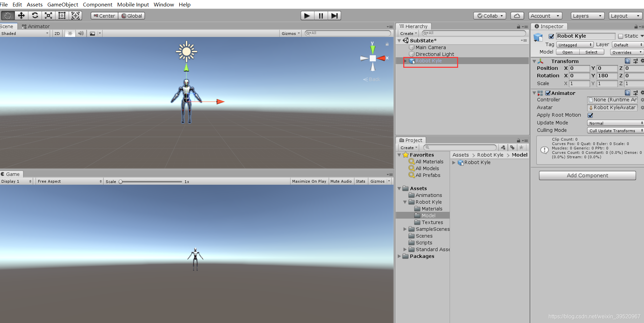The image size is (644, 323).
Task: Select the Move tool
Action: click(x=21, y=16)
